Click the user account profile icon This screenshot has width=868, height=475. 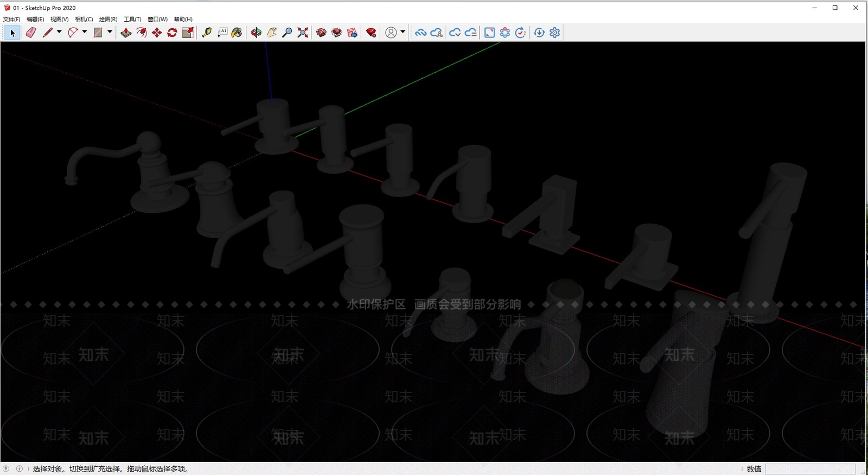click(x=391, y=33)
